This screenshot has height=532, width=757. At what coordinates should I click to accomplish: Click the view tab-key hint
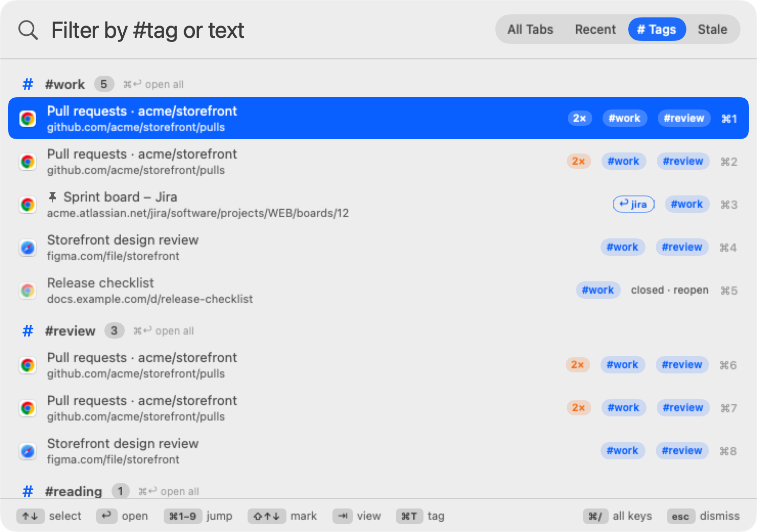tap(357, 516)
